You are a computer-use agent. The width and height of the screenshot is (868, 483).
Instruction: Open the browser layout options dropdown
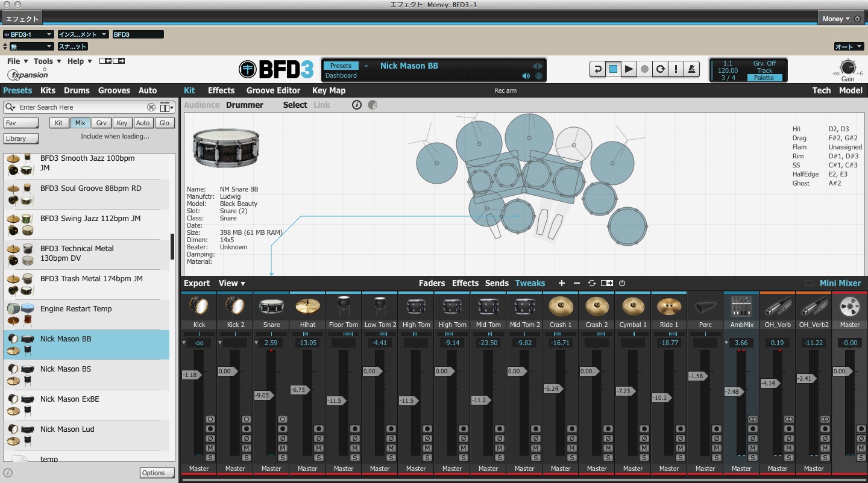tap(167, 107)
